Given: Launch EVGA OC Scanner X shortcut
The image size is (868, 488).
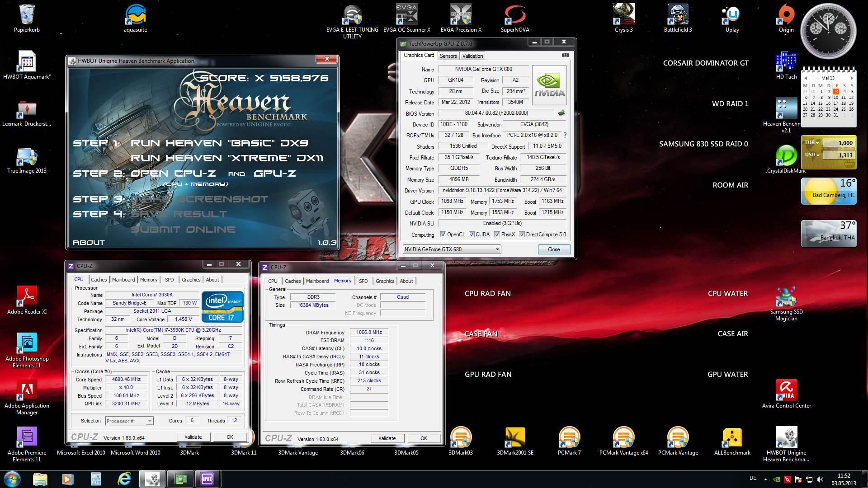Looking at the screenshot, I should [x=406, y=18].
